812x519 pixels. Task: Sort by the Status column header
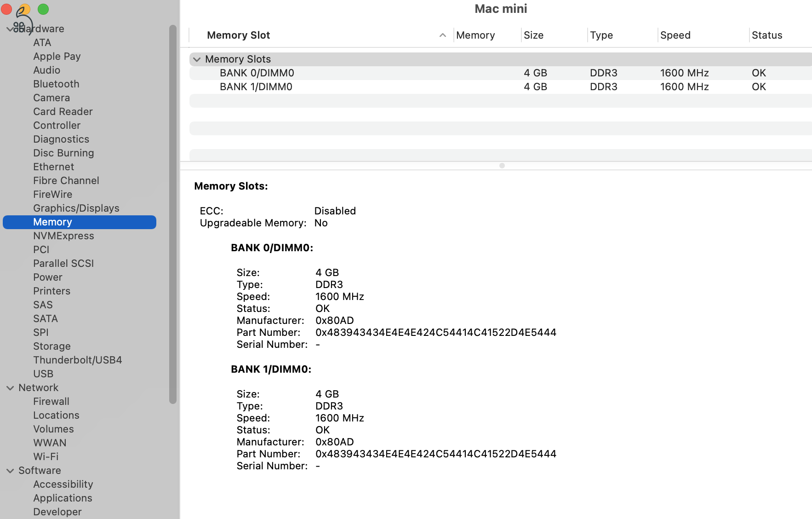[x=767, y=35]
